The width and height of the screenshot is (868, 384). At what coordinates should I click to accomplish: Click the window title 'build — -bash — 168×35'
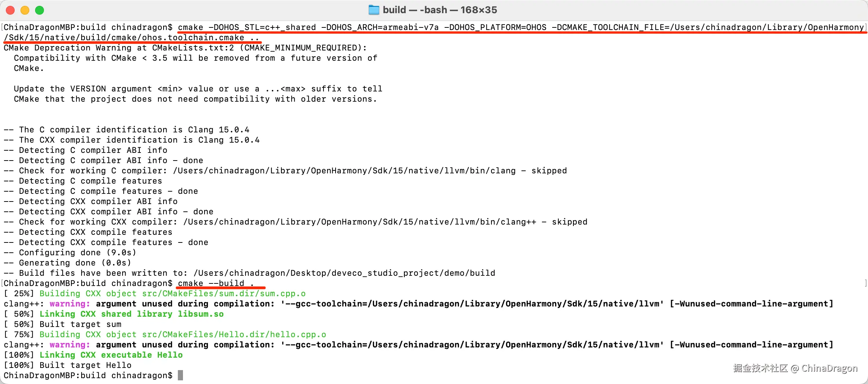tap(440, 10)
